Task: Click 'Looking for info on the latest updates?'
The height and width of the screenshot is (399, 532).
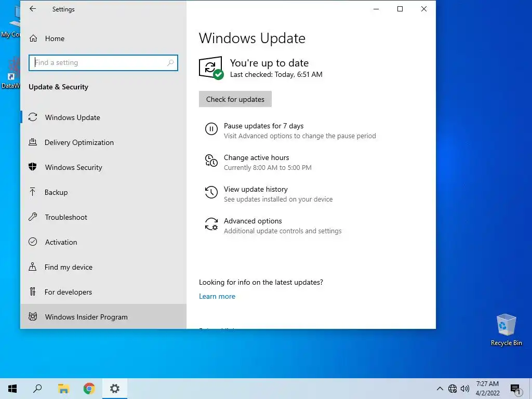Action: coord(261,282)
